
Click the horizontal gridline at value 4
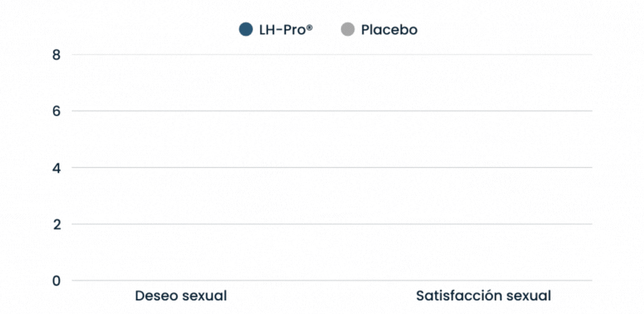(332, 168)
